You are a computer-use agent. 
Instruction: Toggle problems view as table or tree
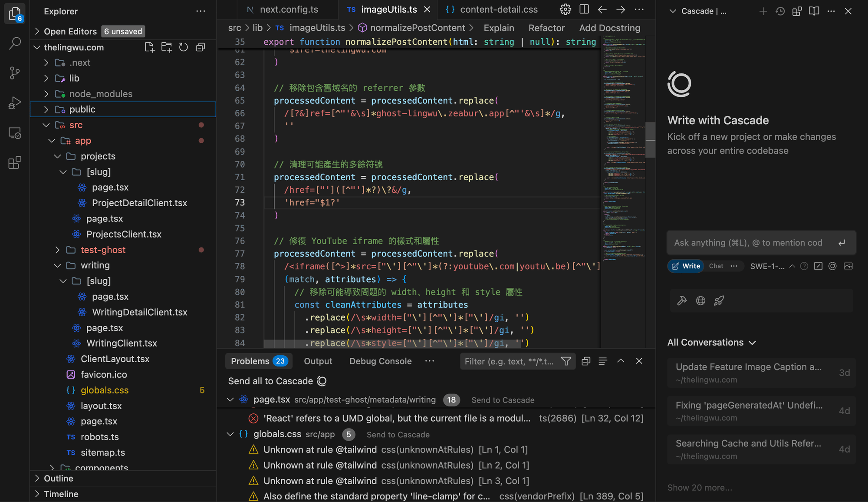click(x=603, y=361)
